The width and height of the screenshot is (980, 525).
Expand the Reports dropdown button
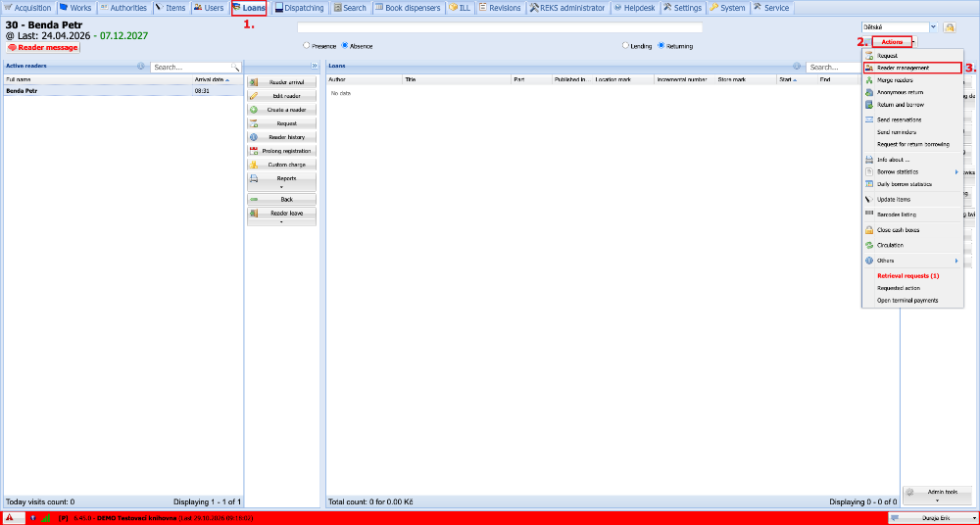pyautogui.click(x=281, y=182)
